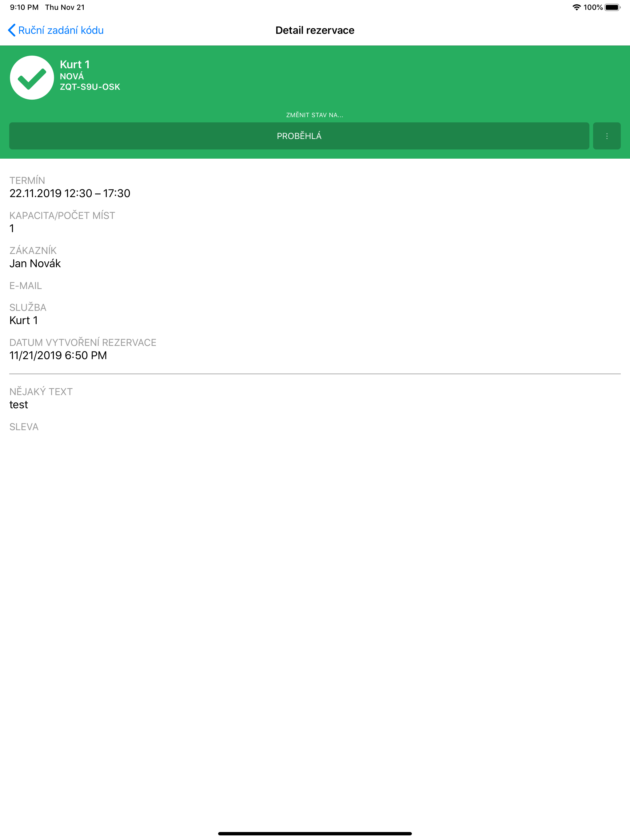This screenshot has width=630, height=840.
Task: Select the date 22.11.2019 12:30 – 17:30
Action: 70,193
